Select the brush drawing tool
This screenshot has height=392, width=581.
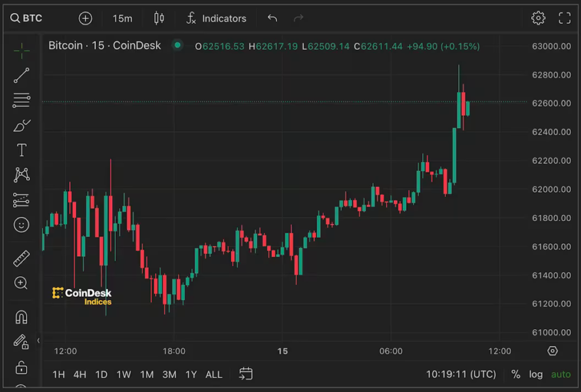(x=22, y=125)
